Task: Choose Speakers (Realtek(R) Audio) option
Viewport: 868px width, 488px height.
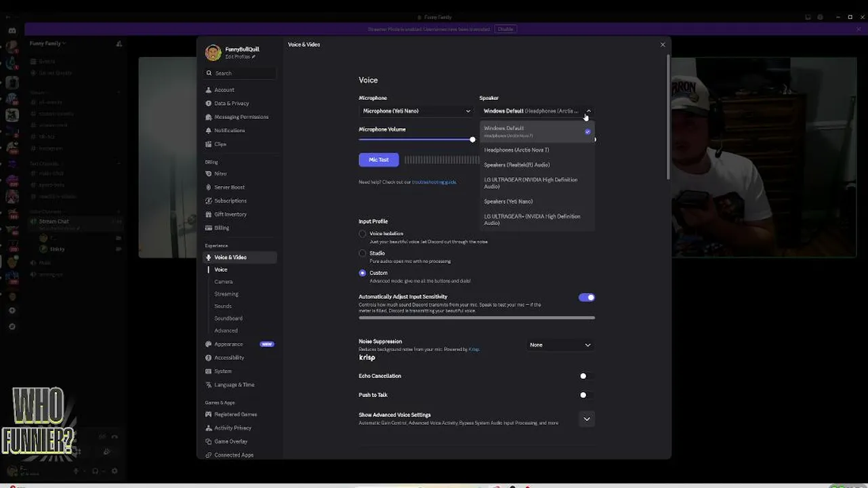Action: pos(537,165)
